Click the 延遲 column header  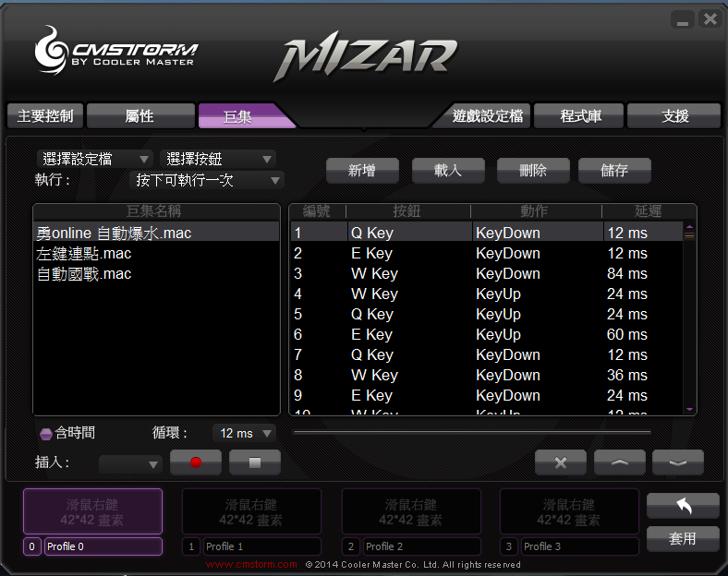pos(649,211)
